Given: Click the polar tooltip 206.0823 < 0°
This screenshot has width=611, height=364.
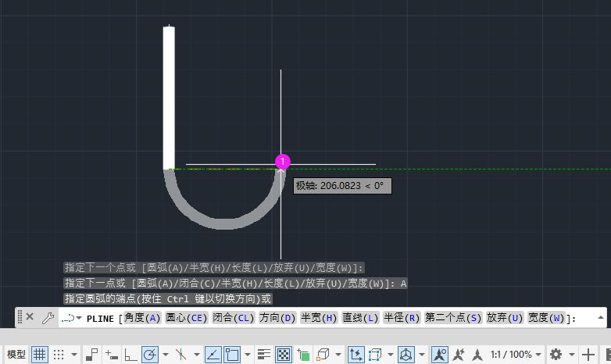Looking at the screenshot, I should 342,186.
